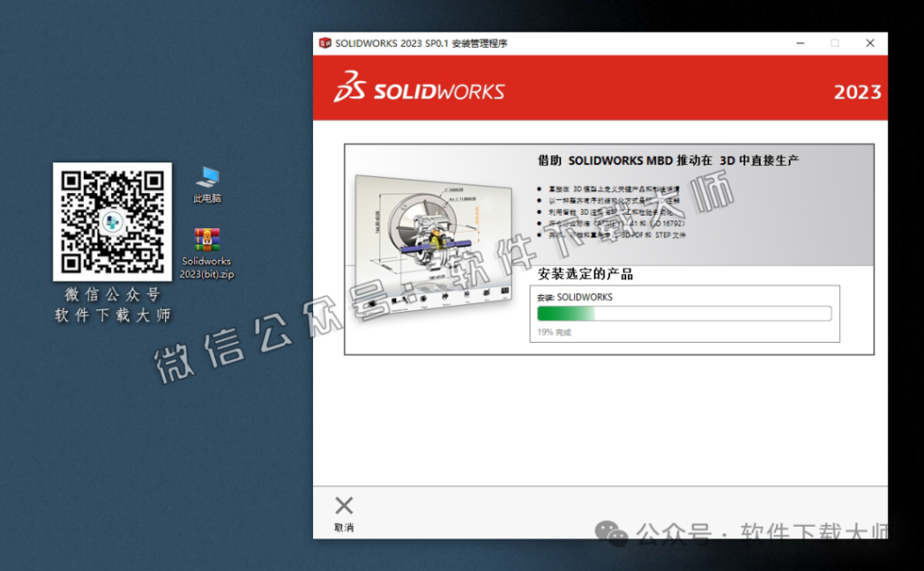924x571 pixels.
Task: Select the Dassault Systèmes 3S logo
Action: point(353,88)
